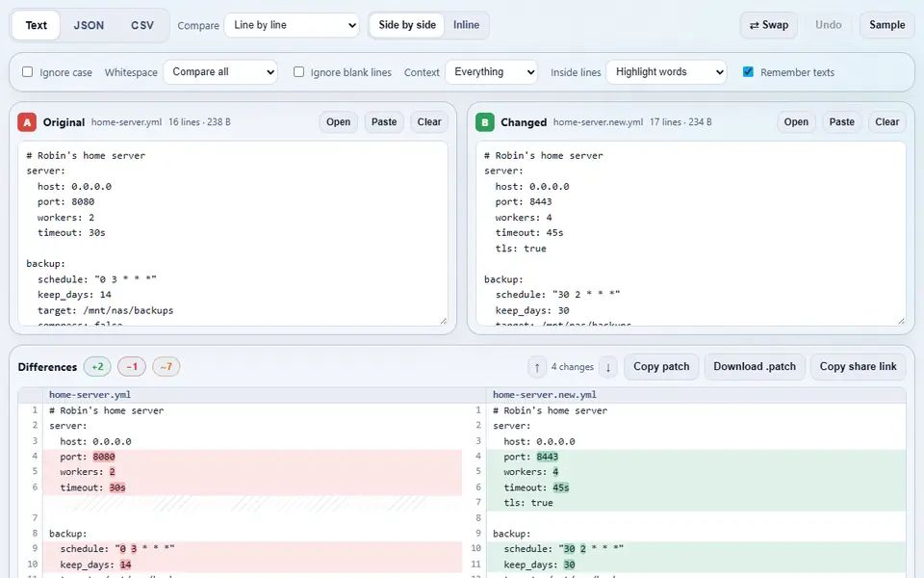Click Download .patch button

pos(755,367)
